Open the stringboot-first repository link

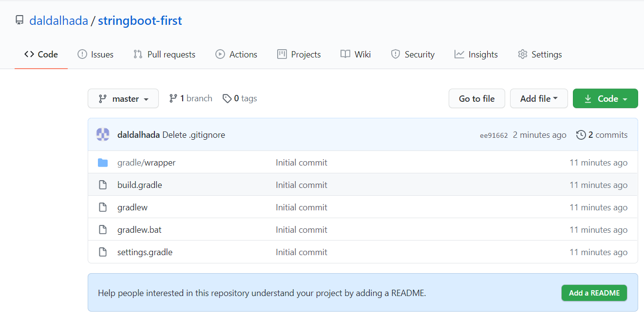pyautogui.click(x=140, y=20)
